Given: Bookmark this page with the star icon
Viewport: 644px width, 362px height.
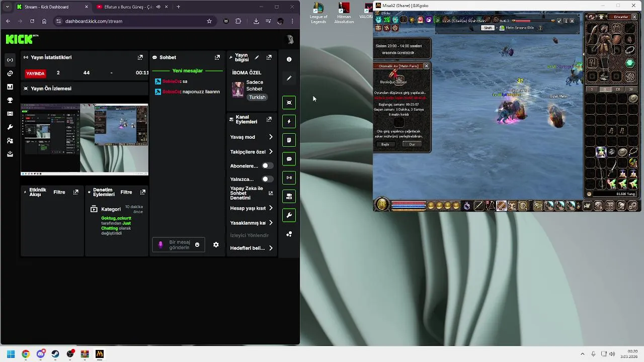Looking at the screenshot, I should click(x=209, y=21).
